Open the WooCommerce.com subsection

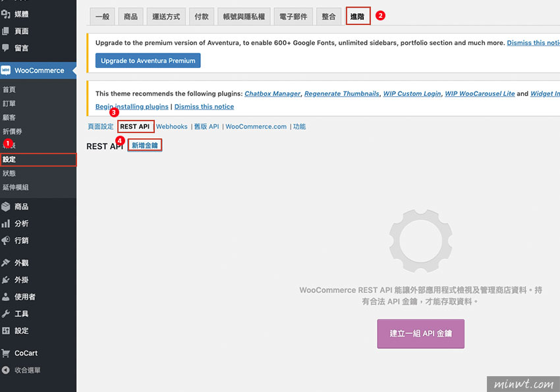(x=256, y=126)
